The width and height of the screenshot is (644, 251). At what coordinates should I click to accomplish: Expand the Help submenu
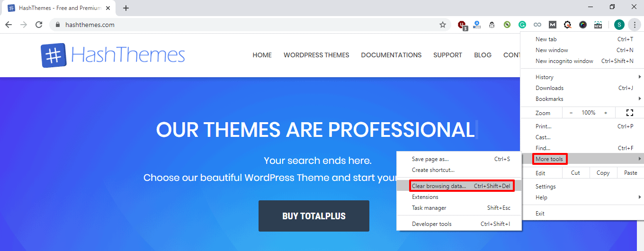(582, 197)
